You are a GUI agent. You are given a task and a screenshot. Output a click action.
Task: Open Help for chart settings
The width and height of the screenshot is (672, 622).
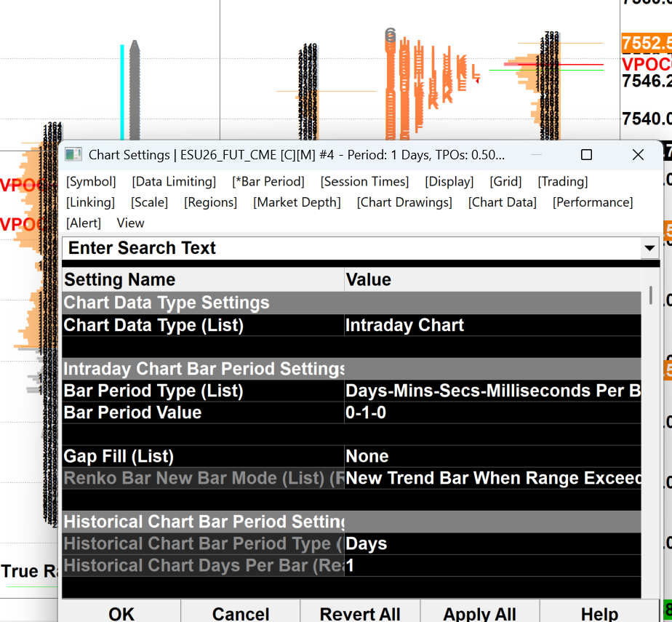pos(599,613)
